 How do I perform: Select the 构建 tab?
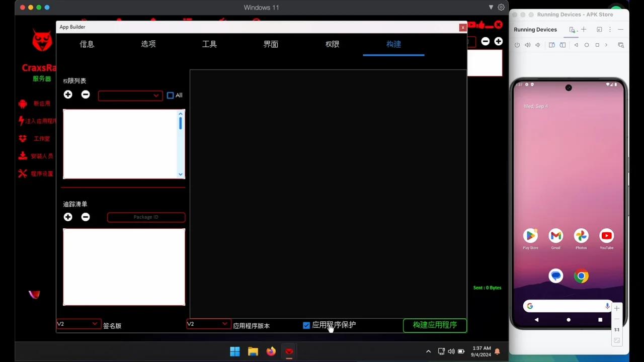(393, 44)
